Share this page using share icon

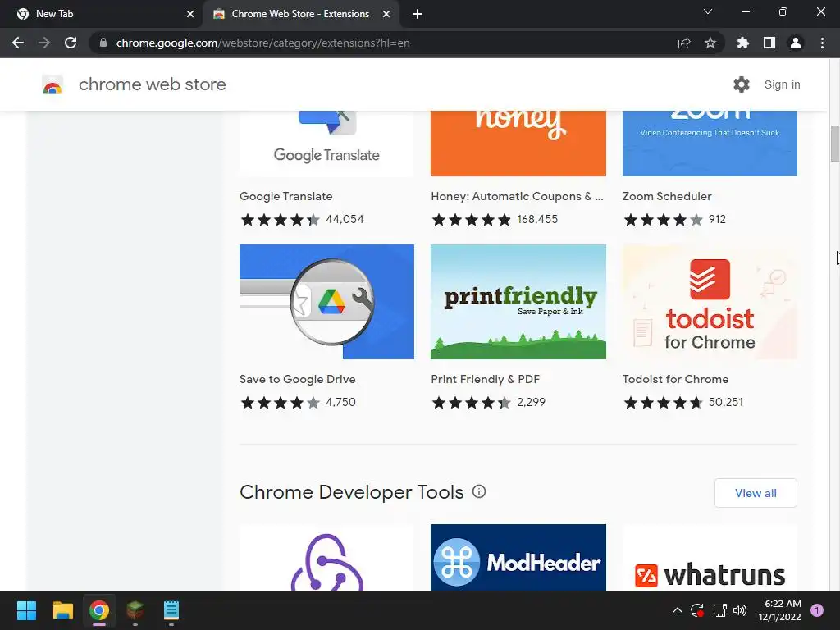coord(684,43)
